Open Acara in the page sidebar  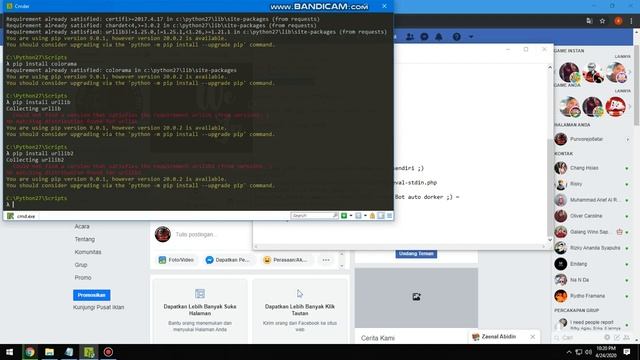tap(82, 226)
